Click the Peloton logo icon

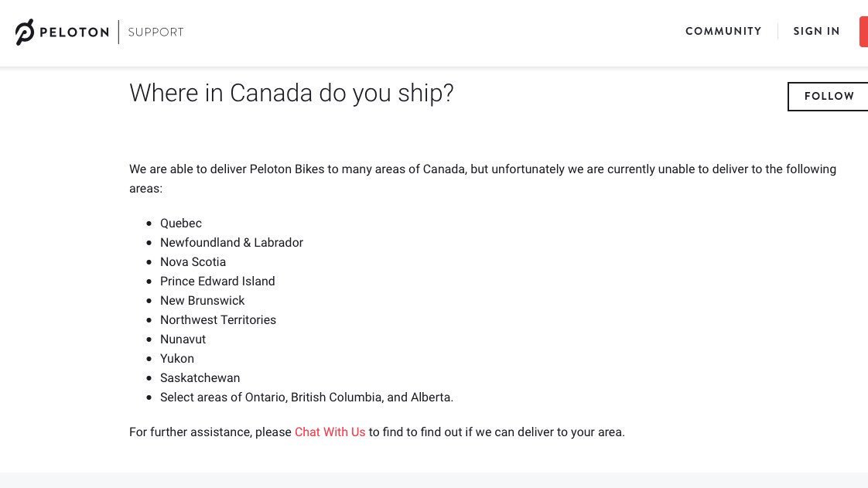click(x=25, y=32)
